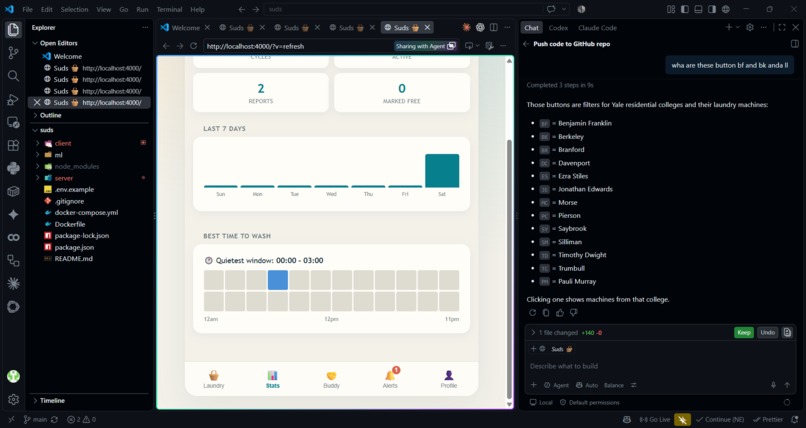Screen dimensions: 806x428
Task: Select the blue highlighted hour cell
Action: pyautogui.click(x=278, y=280)
